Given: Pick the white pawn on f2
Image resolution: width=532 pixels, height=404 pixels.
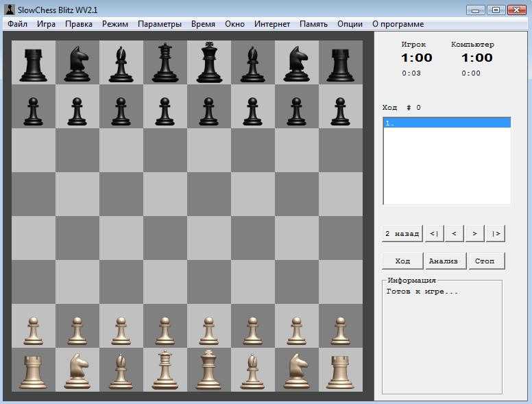Looking at the screenshot, I should coord(252,331).
